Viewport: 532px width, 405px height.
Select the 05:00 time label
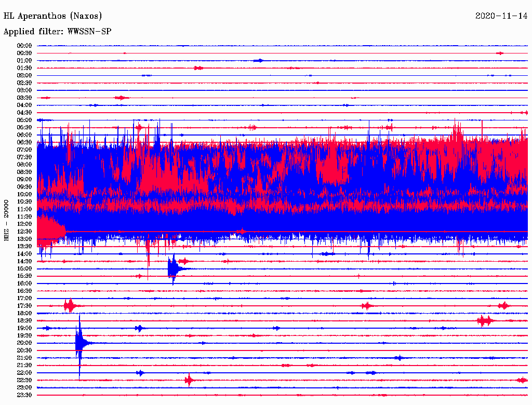pyautogui.click(x=24, y=120)
